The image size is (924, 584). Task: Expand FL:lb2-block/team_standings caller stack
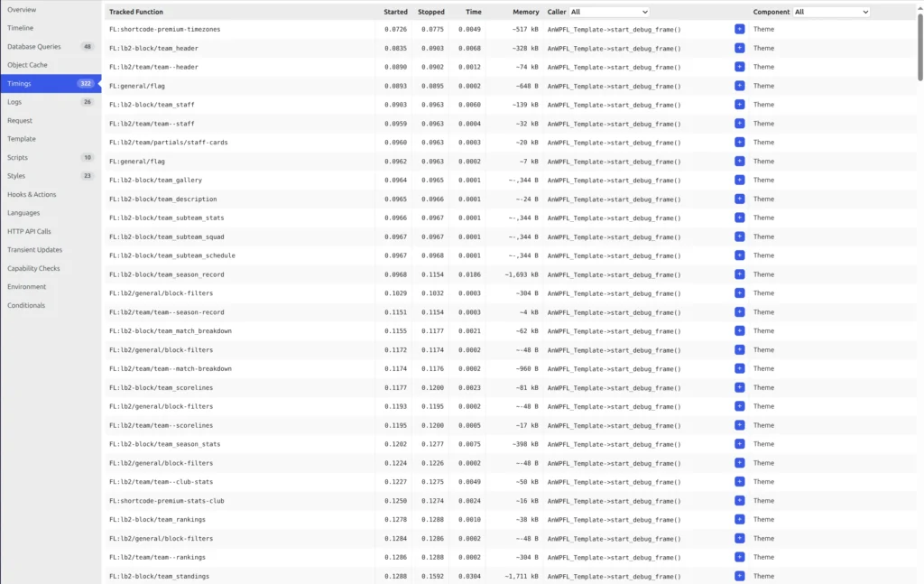pos(739,576)
